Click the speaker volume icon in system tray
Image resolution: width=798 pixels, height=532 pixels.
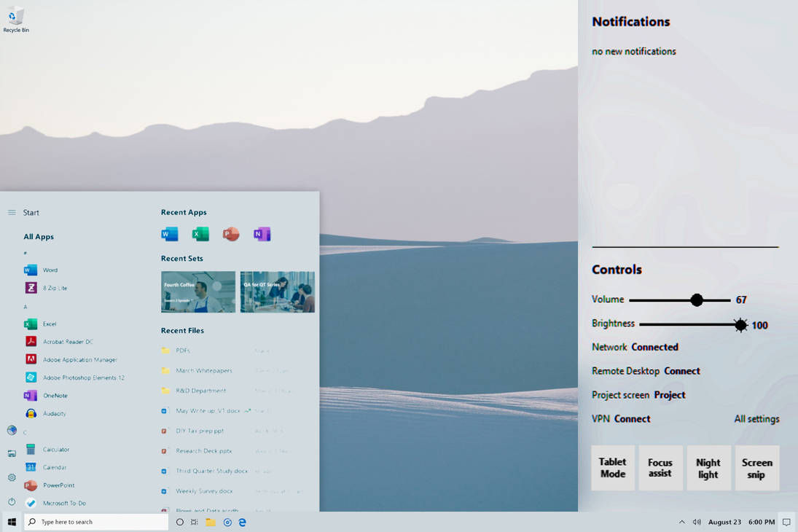click(x=697, y=522)
